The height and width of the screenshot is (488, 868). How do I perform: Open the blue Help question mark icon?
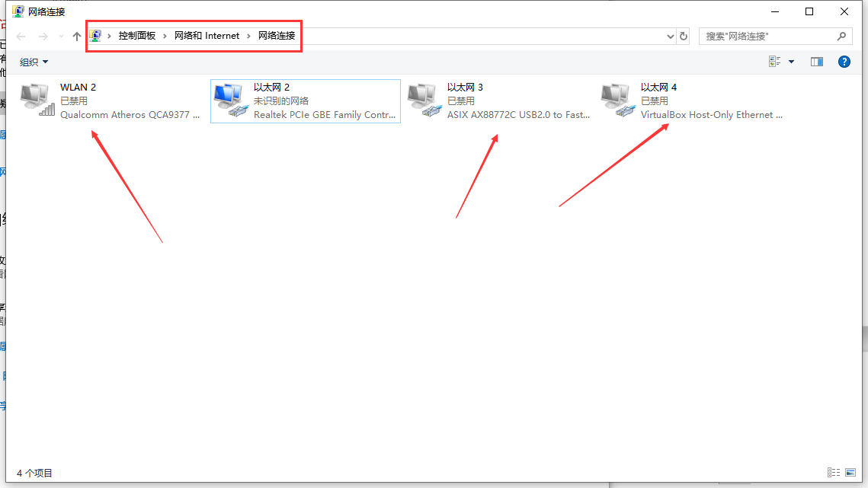(844, 62)
